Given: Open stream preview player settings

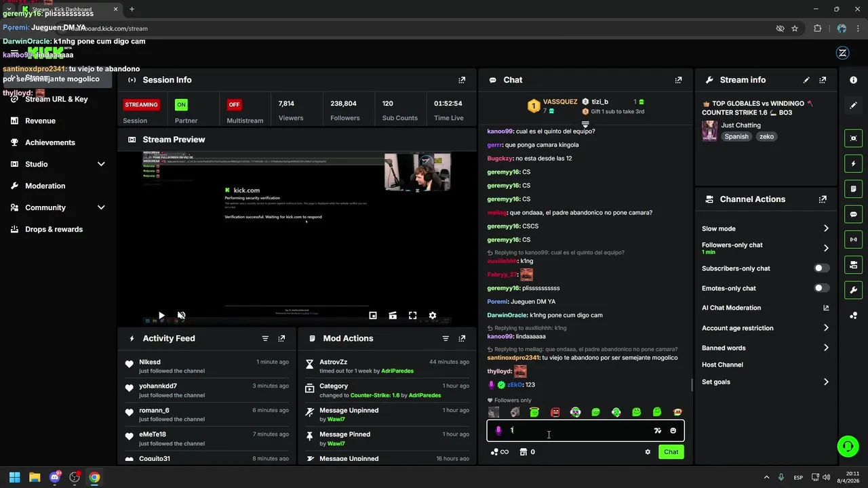Looking at the screenshot, I should coord(433,315).
